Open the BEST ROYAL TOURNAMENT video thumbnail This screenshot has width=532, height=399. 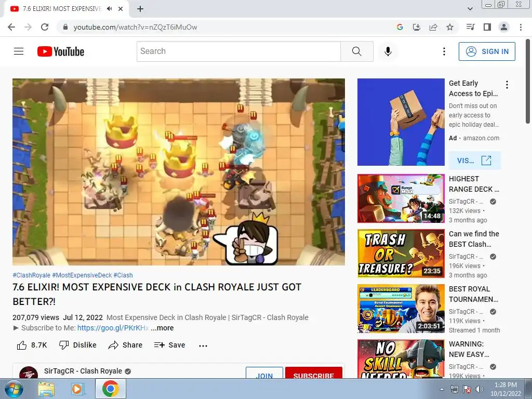(401, 309)
